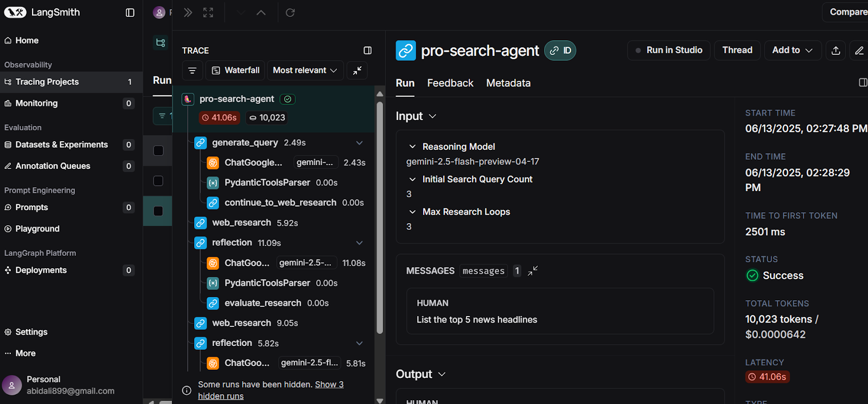
Task: Collapse the Reasoning Model field
Action: (412, 147)
